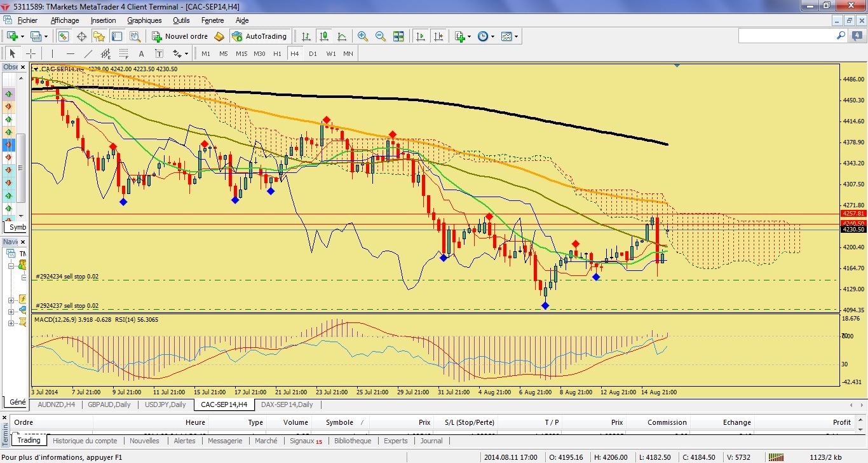Open the Outils menu

coord(181,20)
